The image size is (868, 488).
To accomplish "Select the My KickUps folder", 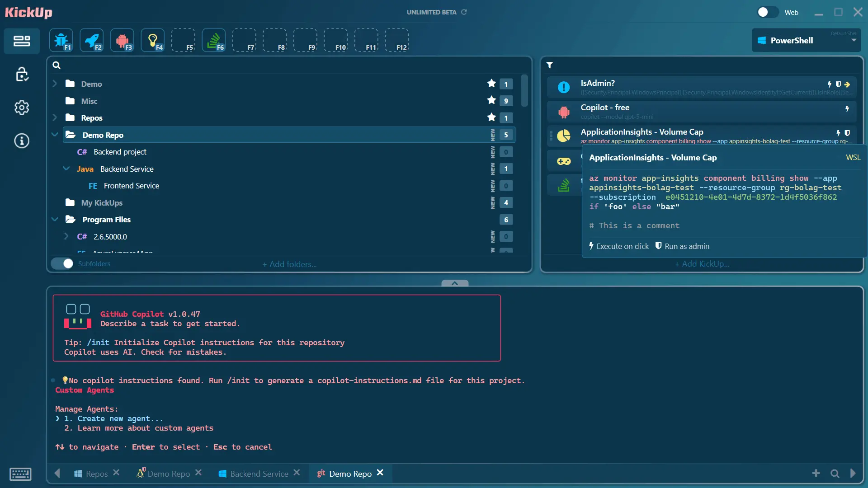I will (x=289, y=202).
